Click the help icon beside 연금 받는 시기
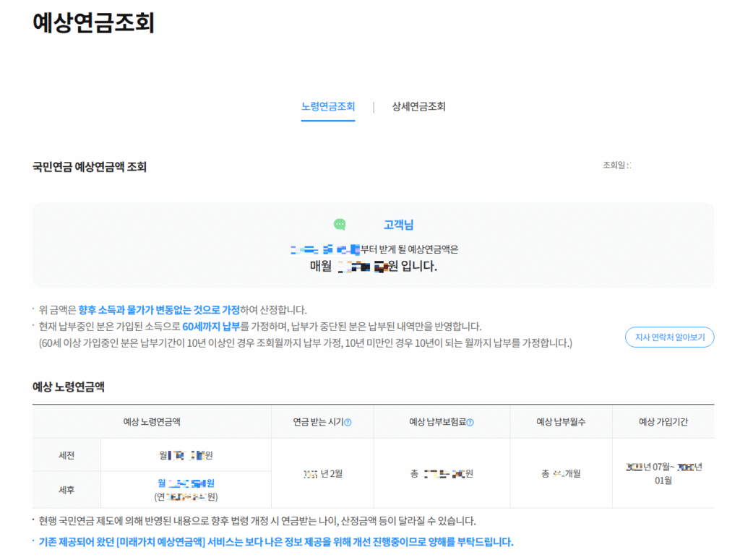This screenshot has width=740, height=560. [x=348, y=423]
